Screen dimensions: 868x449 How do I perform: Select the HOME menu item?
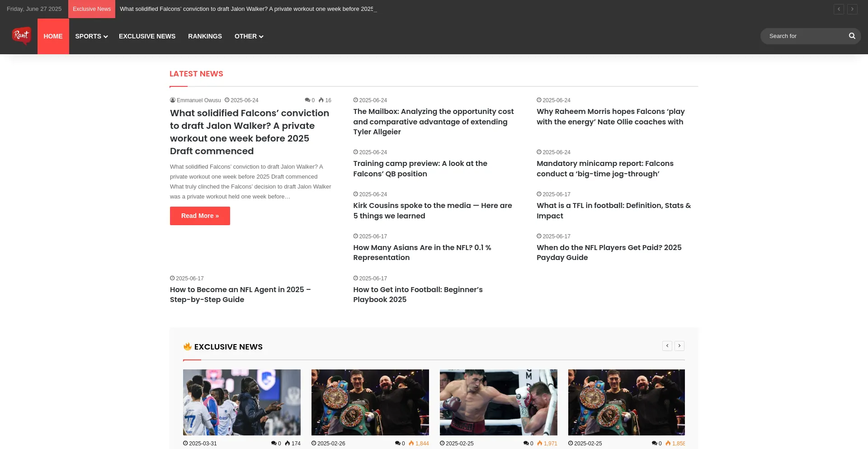53,36
